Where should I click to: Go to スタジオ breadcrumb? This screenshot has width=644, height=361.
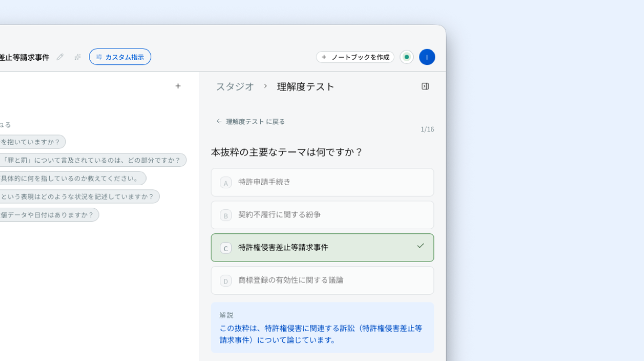235,87
